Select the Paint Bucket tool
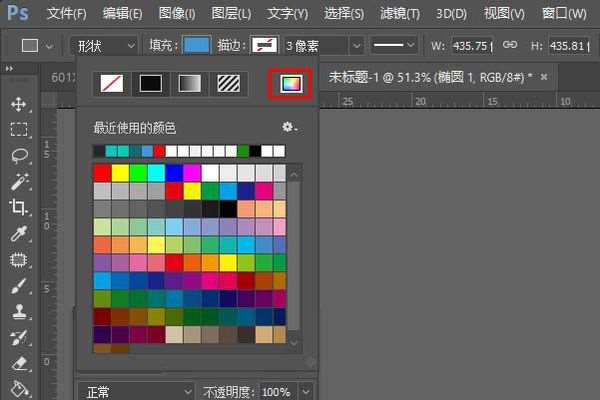The width and height of the screenshot is (600, 400). pos(19,389)
